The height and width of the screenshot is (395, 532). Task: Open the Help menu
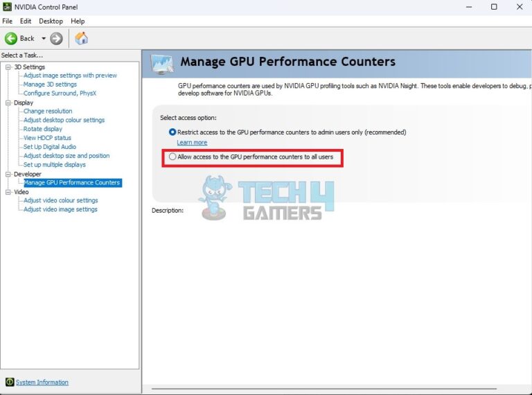point(78,21)
